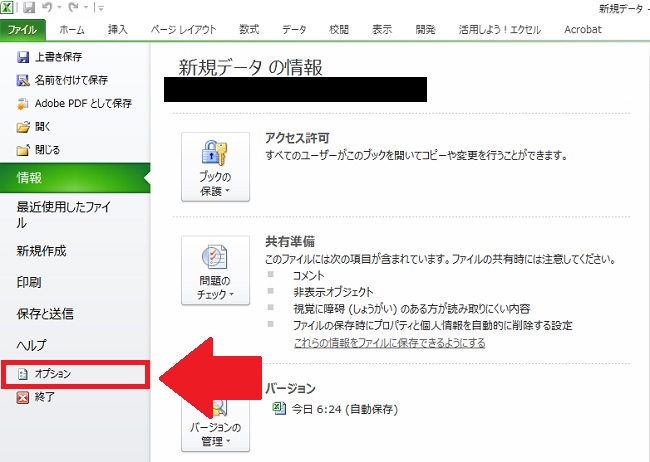Click the オプション page icon
The width and height of the screenshot is (650, 462).
click(22, 374)
